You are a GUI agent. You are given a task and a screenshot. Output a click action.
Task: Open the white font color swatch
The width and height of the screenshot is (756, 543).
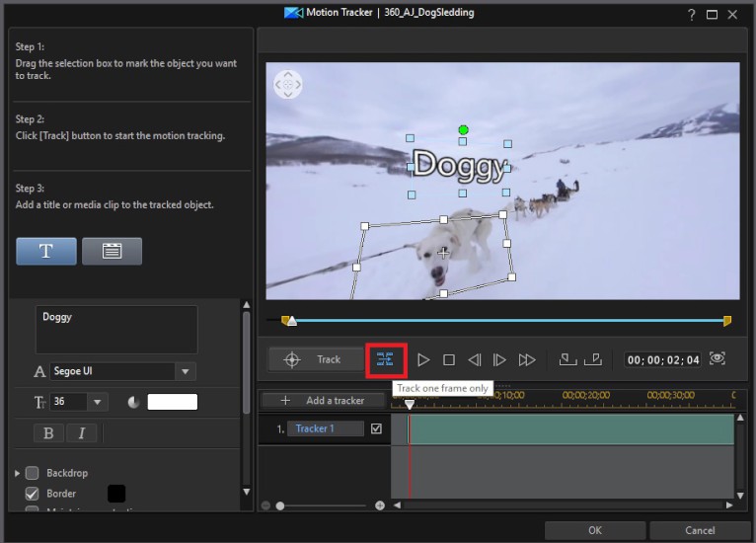click(x=172, y=402)
